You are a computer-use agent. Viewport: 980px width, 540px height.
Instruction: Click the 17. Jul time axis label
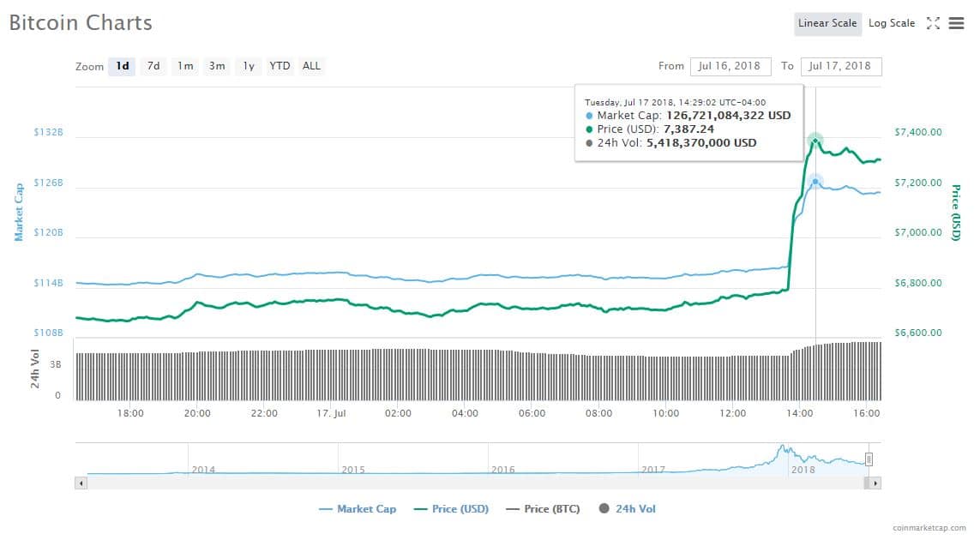[331, 414]
